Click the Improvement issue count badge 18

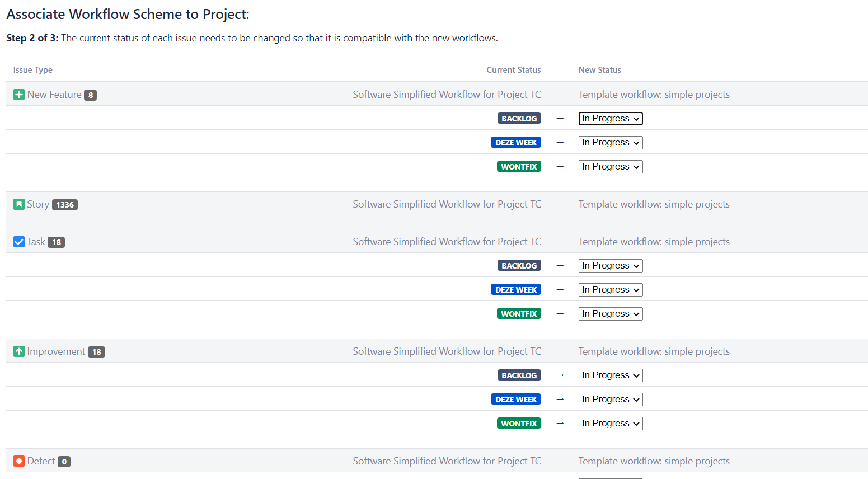point(97,352)
